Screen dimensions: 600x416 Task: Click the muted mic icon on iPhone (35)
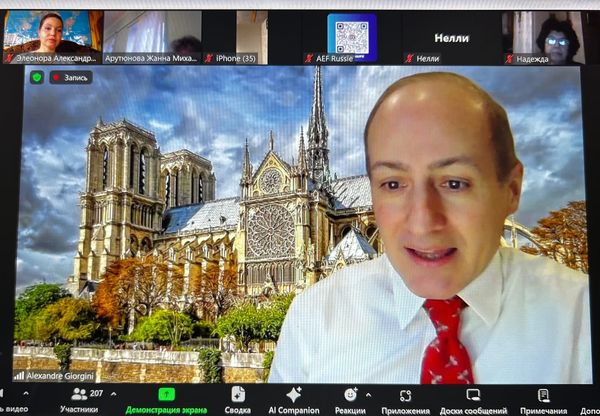tap(209, 58)
